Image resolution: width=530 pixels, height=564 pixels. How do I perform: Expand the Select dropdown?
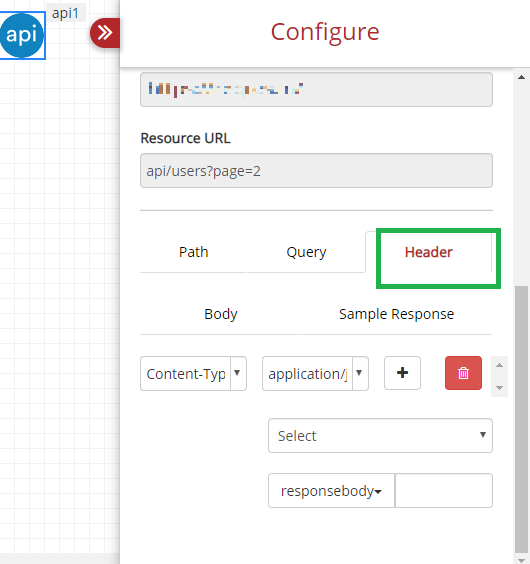pyautogui.click(x=380, y=436)
